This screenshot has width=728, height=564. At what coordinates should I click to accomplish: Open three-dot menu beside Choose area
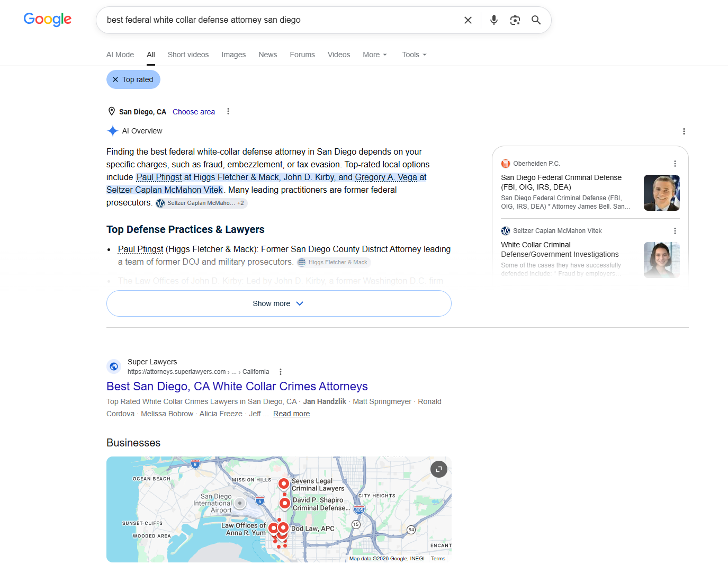(228, 111)
